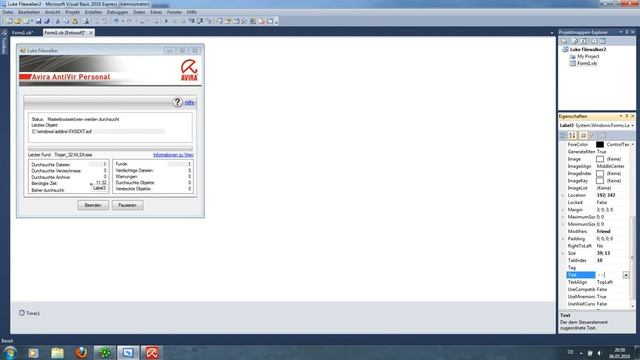The image size is (640, 360).
Task: Click the Alphabetical sort icon in Eigenschaften
Action: pyautogui.click(x=572, y=136)
